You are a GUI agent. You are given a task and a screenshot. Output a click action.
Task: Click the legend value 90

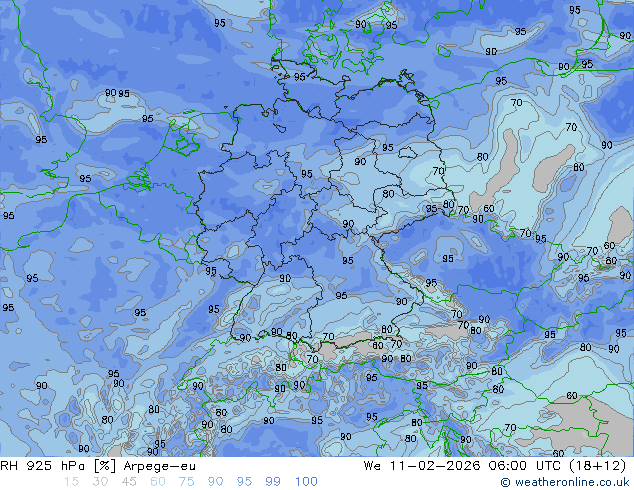[x=215, y=482]
